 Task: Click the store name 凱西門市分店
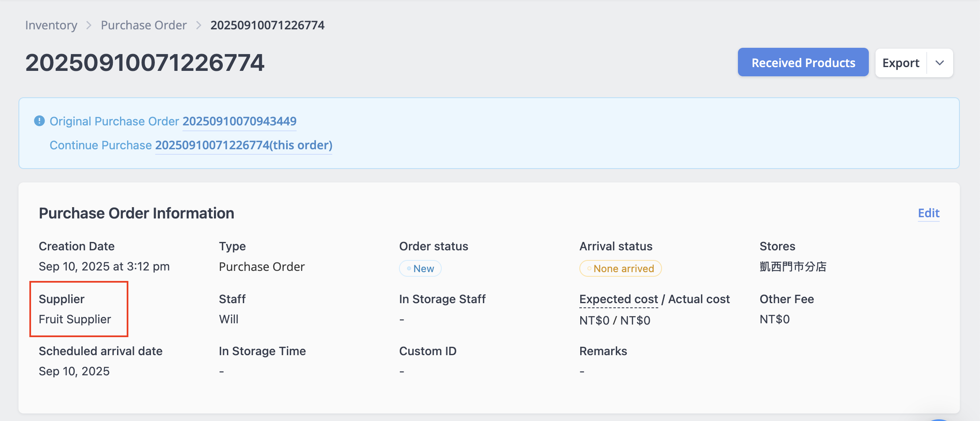(793, 267)
